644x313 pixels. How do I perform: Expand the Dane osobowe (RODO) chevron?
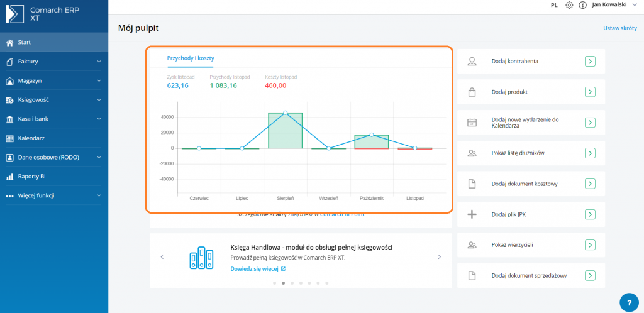tap(99, 158)
